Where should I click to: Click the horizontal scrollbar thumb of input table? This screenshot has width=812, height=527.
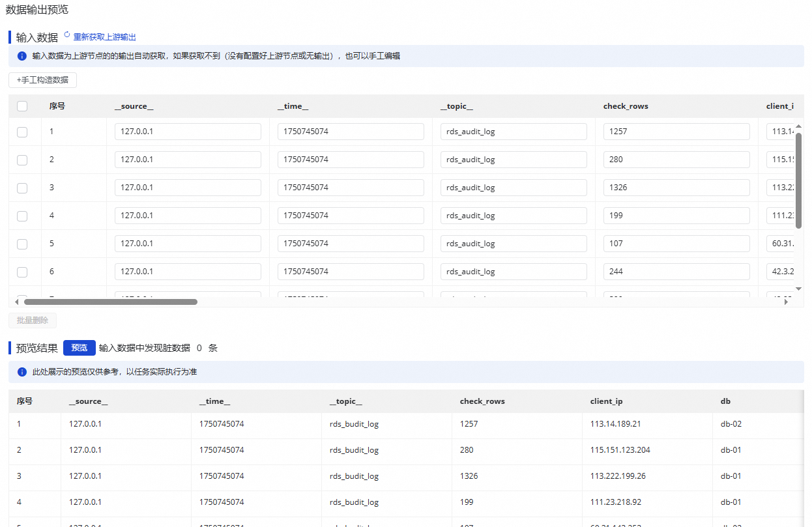[111, 302]
